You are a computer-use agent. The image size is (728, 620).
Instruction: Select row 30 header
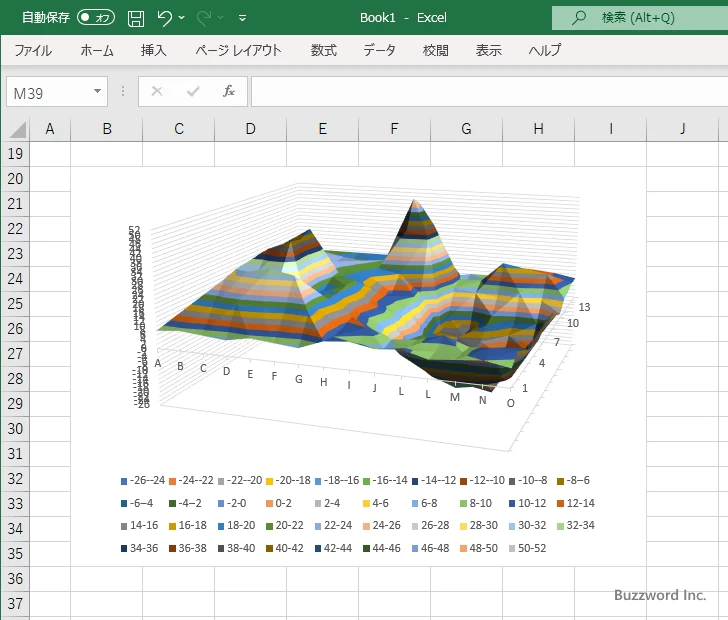(15, 429)
